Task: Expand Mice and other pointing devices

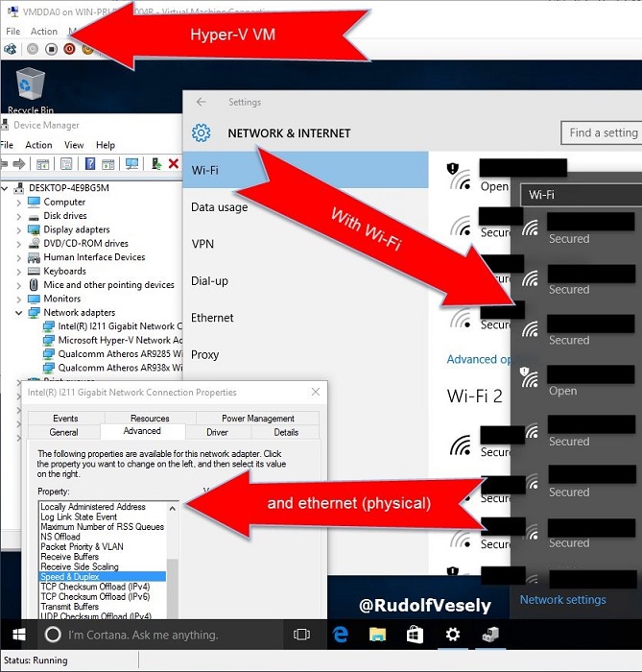Action: [x=18, y=285]
